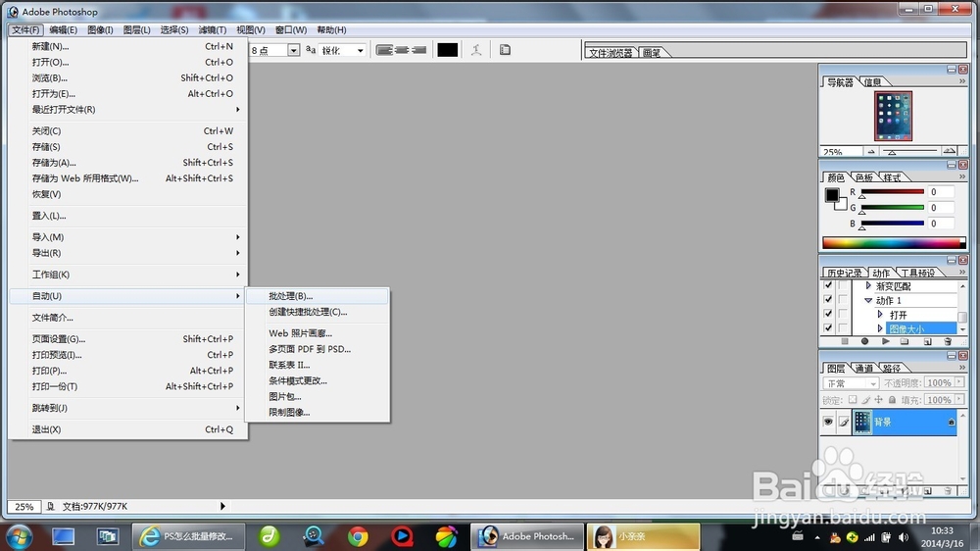Click Adobe Photoshop taskbar button
Viewport: 980px width, 551px height.
tap(527, 536)
